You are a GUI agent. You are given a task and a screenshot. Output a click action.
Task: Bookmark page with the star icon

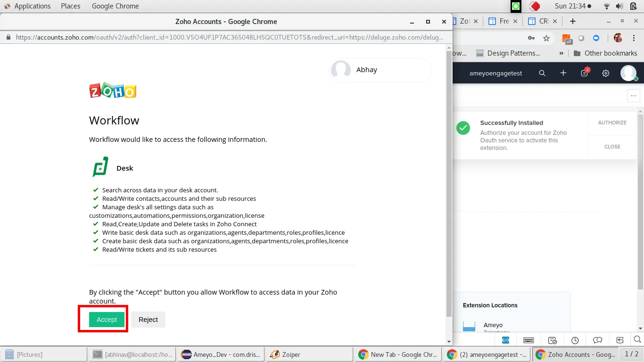pyautogui.click(x=546, y=38)
